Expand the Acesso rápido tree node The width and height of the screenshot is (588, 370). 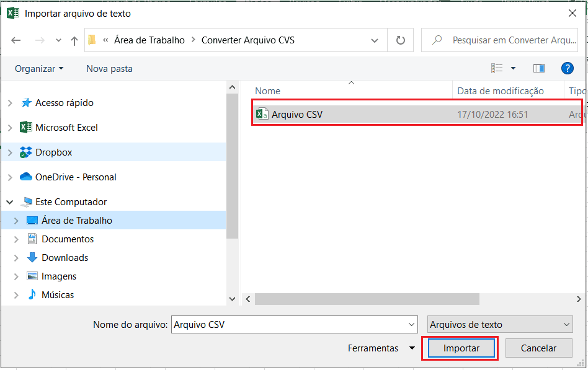10,103
